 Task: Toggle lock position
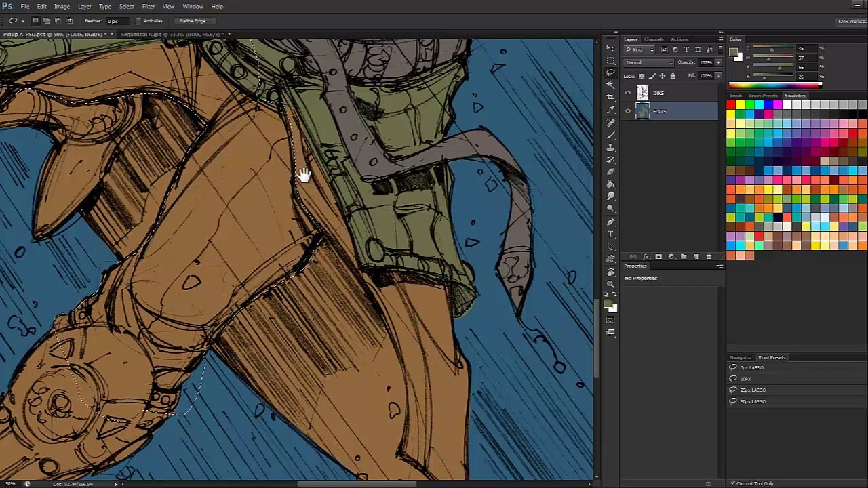tap(663, 76)
